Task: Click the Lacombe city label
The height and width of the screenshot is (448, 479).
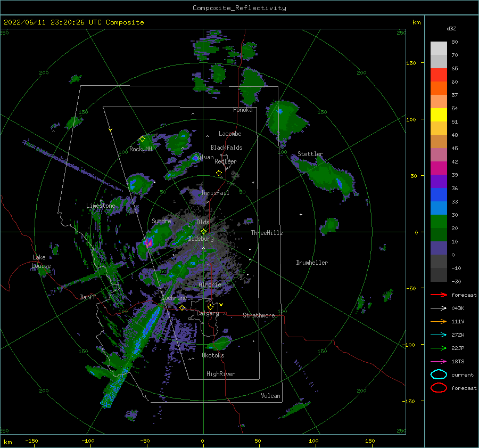Action: click(230, 134)
